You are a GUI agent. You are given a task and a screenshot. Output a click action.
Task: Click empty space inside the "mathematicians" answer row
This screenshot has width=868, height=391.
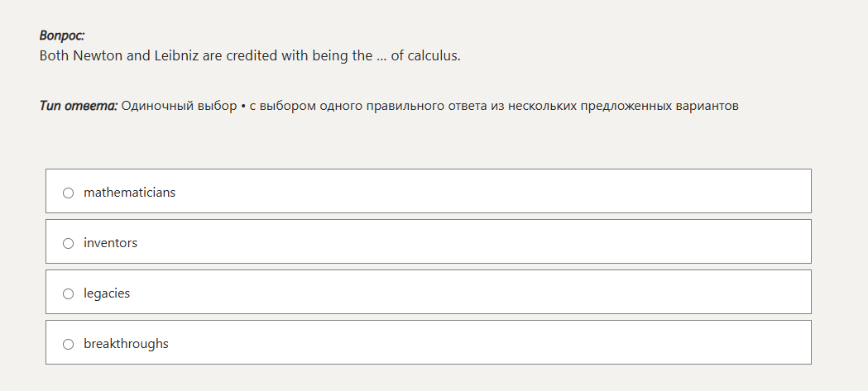(496, 193)
